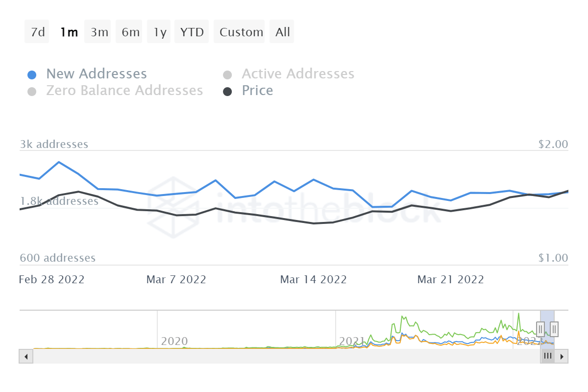The height and width of the screenshot is (392, 588).
Task: Open the Custom date range picker
Action: 241,32
